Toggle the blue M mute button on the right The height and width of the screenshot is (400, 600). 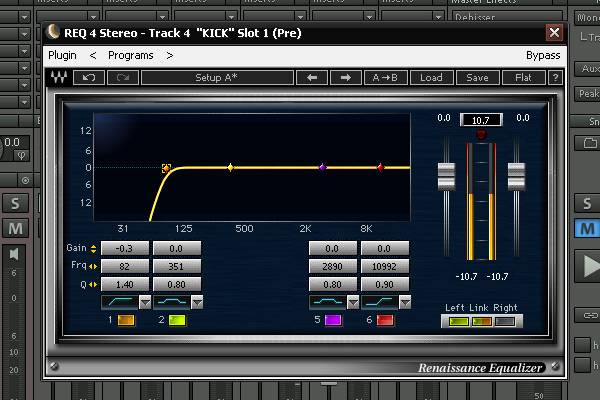[x=587, y=229]
